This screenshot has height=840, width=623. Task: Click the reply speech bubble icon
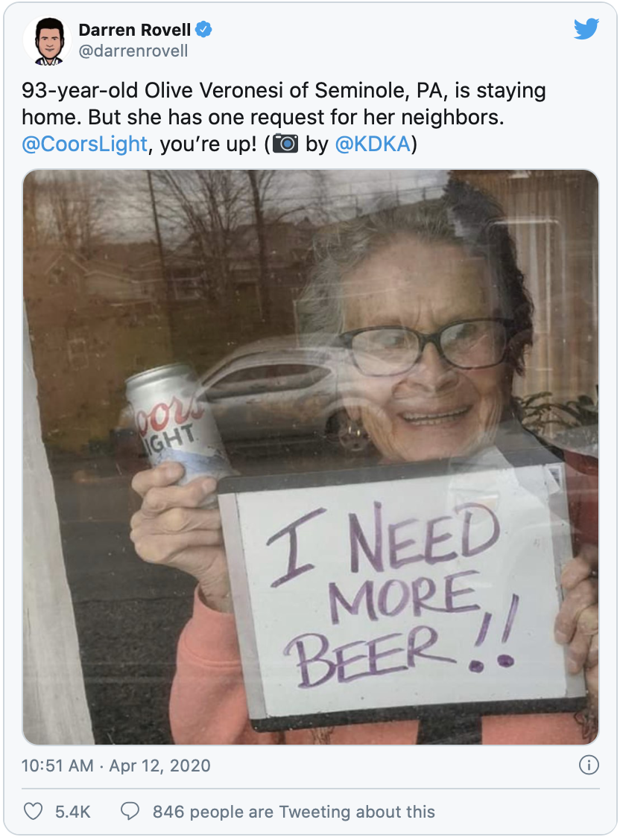click(130, 811)
